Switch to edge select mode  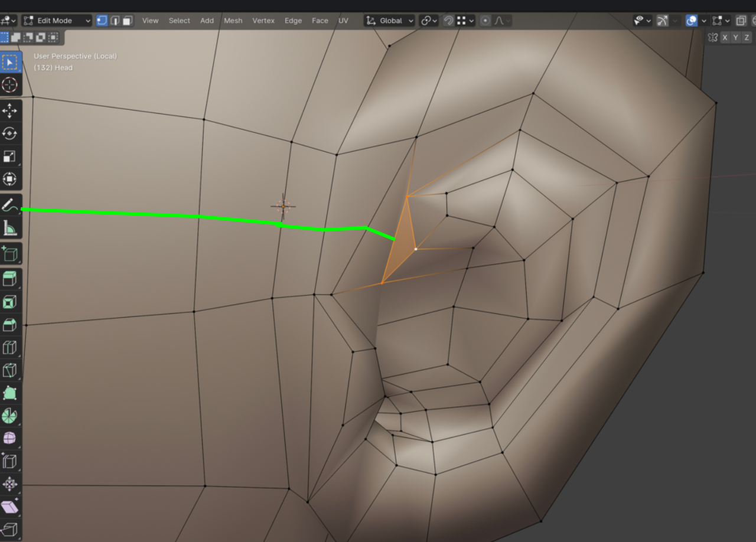115,21
